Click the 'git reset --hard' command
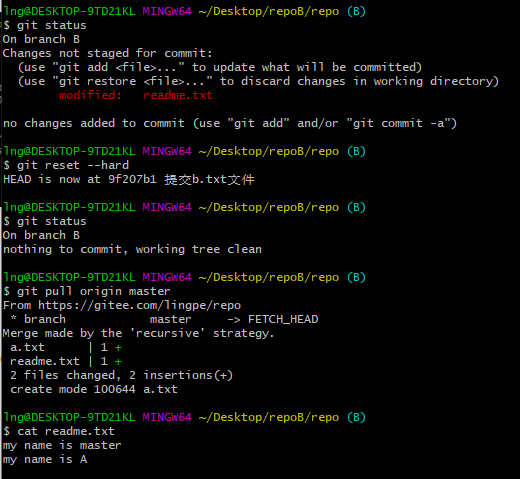 tap(73, 165)
